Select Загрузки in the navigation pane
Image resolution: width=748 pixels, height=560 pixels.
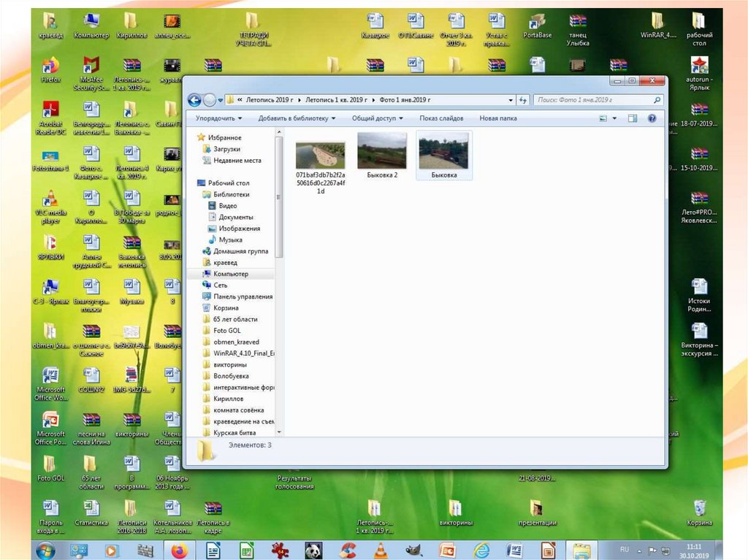click(x=226, y=149)
